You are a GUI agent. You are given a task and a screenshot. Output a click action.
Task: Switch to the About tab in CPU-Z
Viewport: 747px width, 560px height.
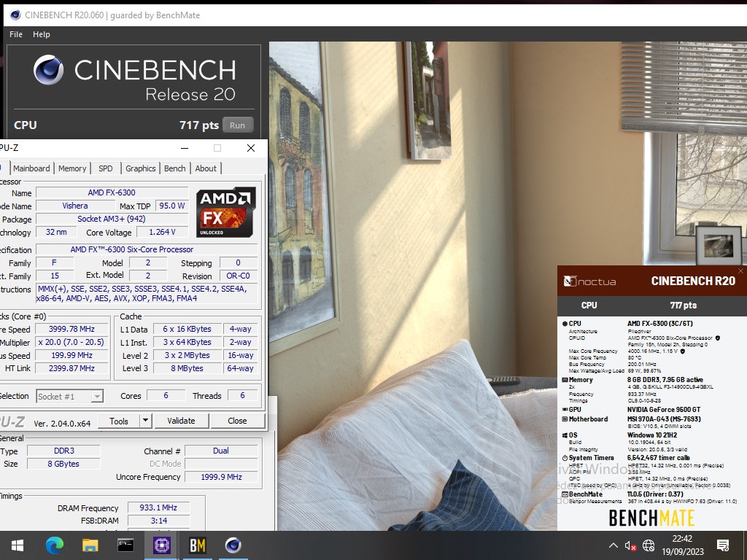tap(206, 168)
